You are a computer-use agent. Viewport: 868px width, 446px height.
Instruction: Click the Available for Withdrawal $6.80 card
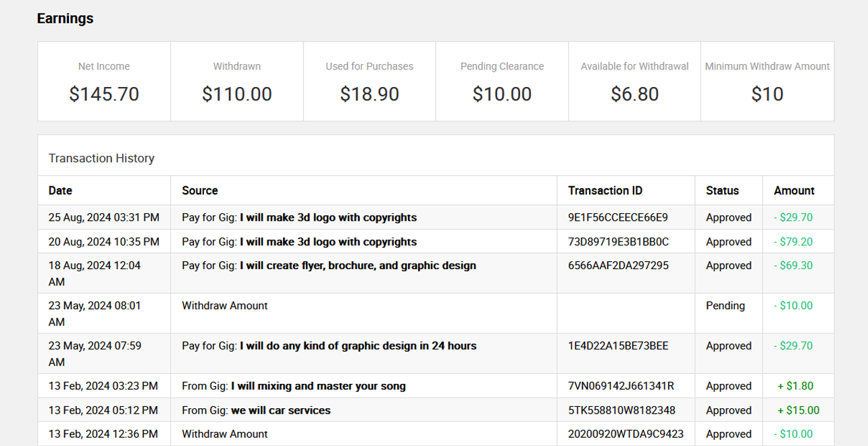[x=635, y=82]
